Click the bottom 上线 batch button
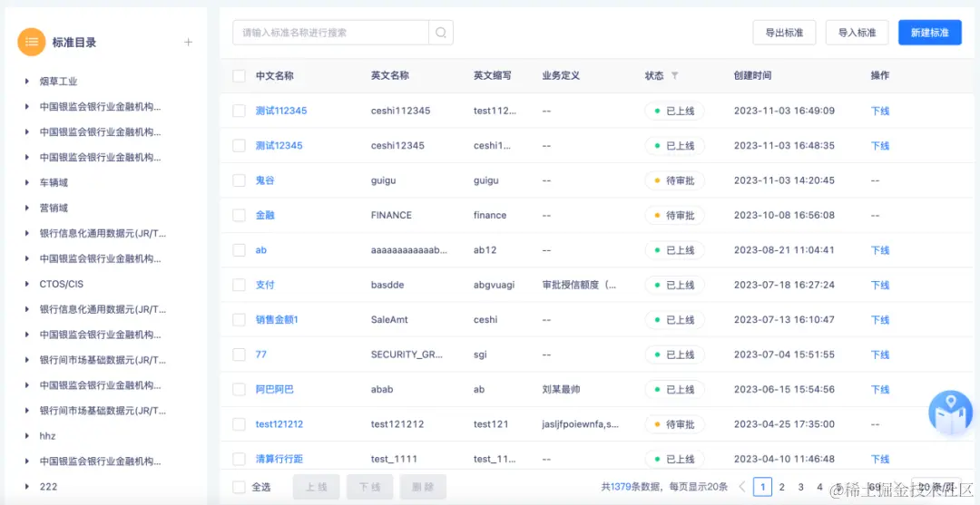 [x=317, y=487]
